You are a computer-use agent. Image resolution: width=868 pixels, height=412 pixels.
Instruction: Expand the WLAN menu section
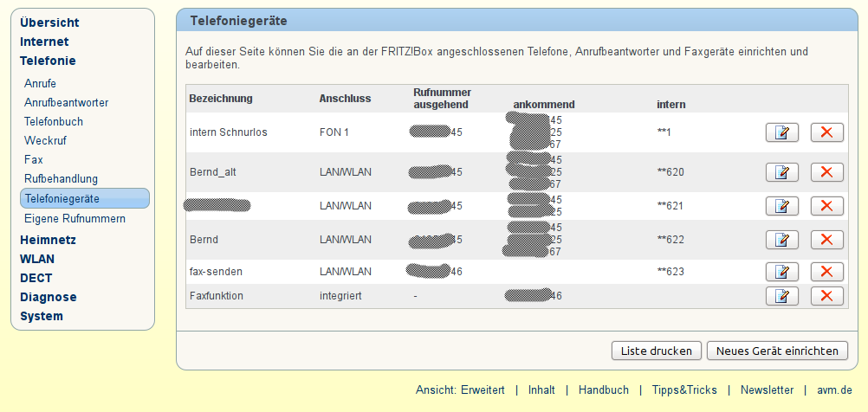[37, 259]
